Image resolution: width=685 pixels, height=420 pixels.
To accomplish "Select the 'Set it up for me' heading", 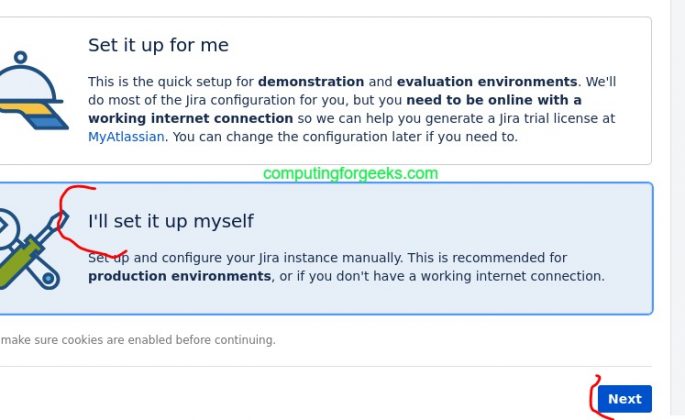I will pos(158,45).
